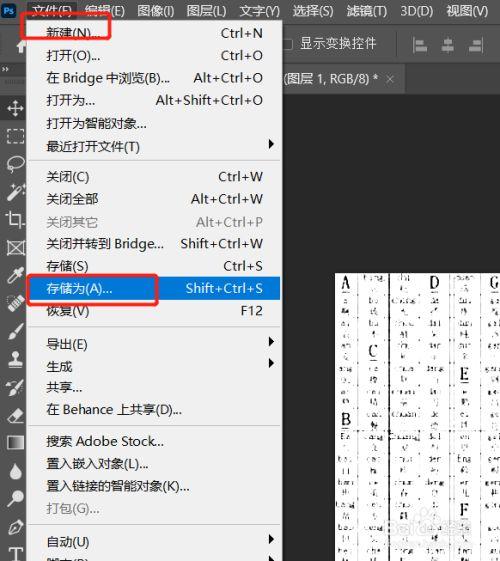
Task: Open the 文件(F) menu
Action: (51, 11)
